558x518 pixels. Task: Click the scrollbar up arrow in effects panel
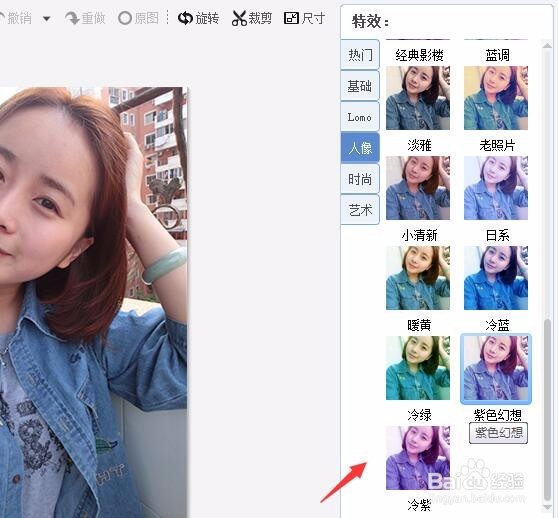[x=547, y=45]
